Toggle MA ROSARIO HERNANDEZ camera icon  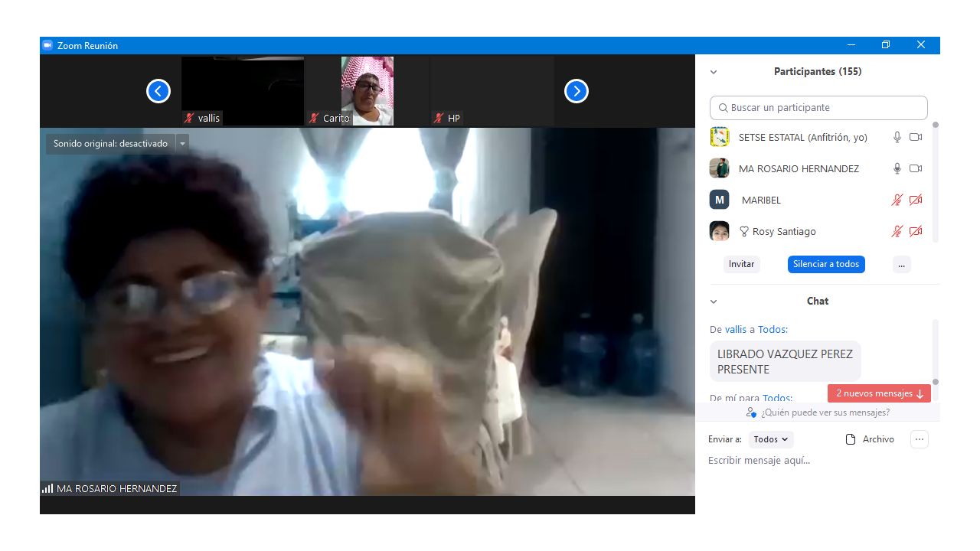pos(916,168)
